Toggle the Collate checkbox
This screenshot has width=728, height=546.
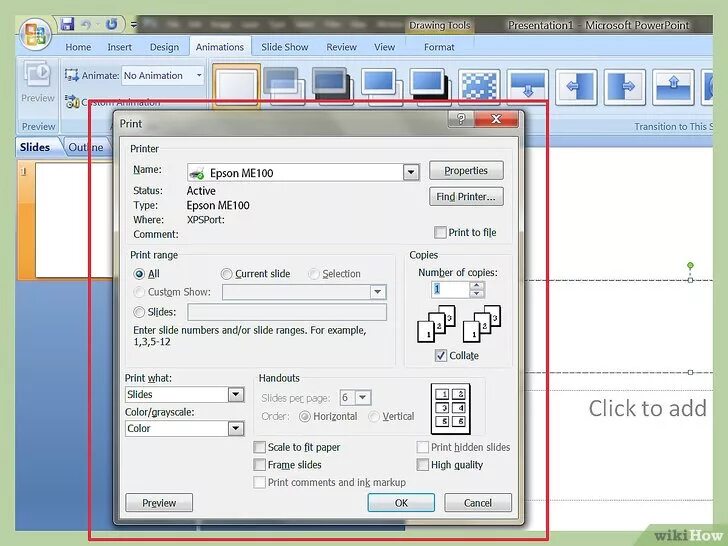(441, 356)
